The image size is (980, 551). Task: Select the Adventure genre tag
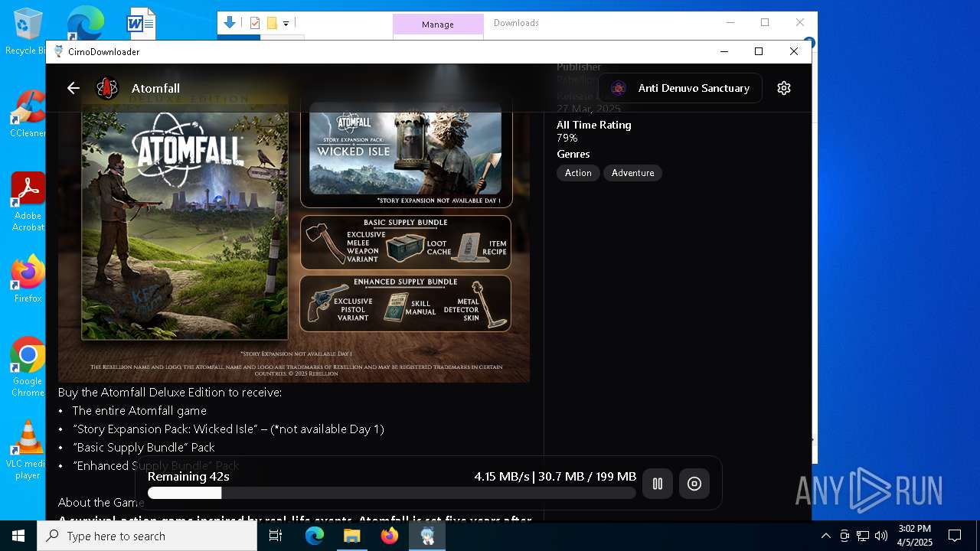click(x=632, y=173)
